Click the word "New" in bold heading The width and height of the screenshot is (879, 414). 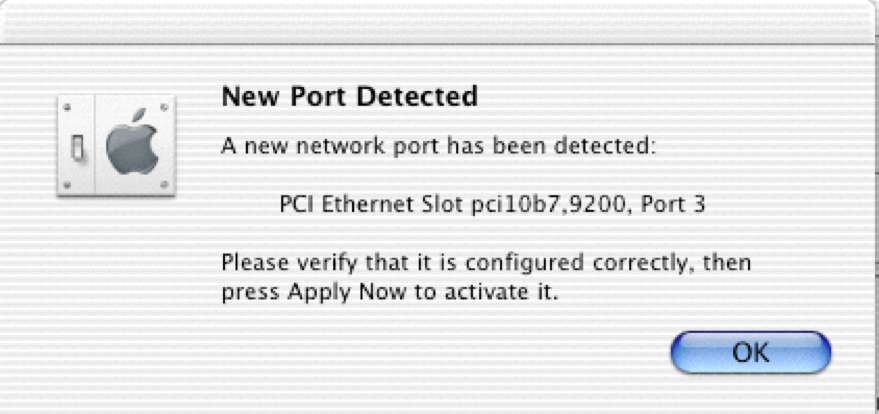[243, 97]
